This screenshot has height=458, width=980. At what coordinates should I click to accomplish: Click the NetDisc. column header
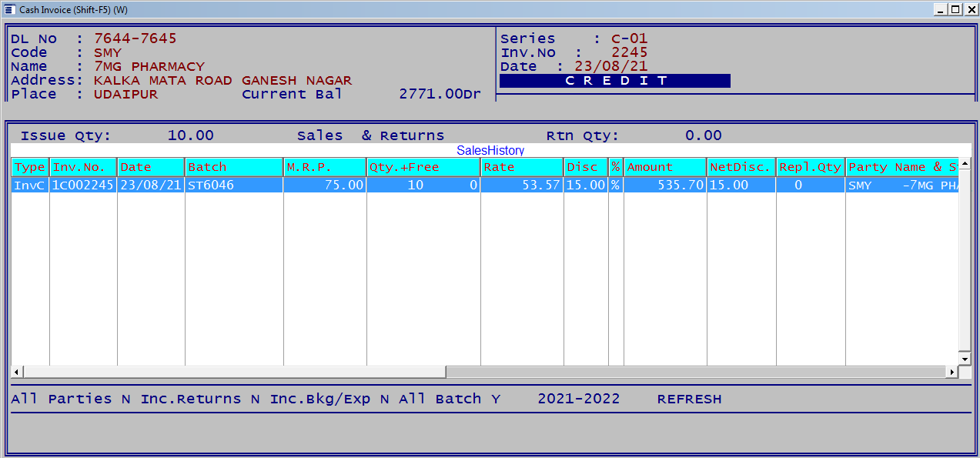tap(741, 167)
